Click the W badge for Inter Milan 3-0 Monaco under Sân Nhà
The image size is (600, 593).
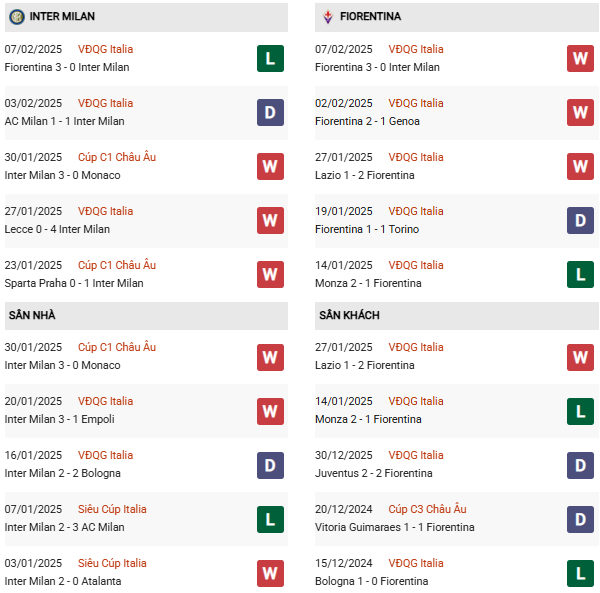coord(270,357)
